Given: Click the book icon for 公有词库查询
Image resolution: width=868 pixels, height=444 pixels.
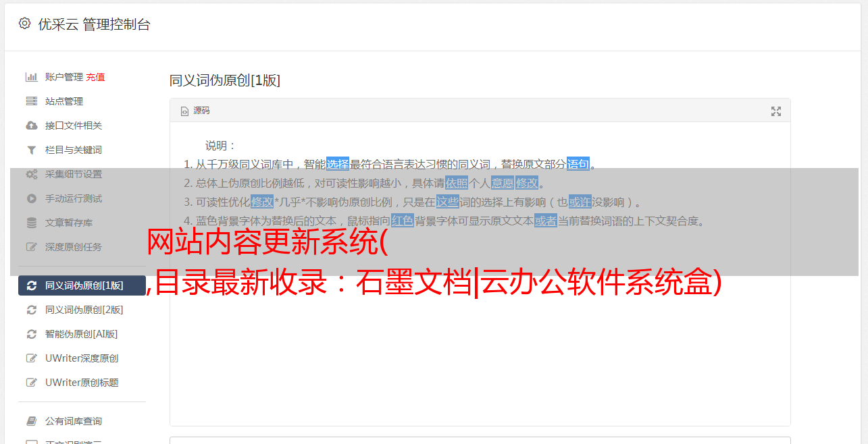Looking at the screenshot, I should (31, 421).
